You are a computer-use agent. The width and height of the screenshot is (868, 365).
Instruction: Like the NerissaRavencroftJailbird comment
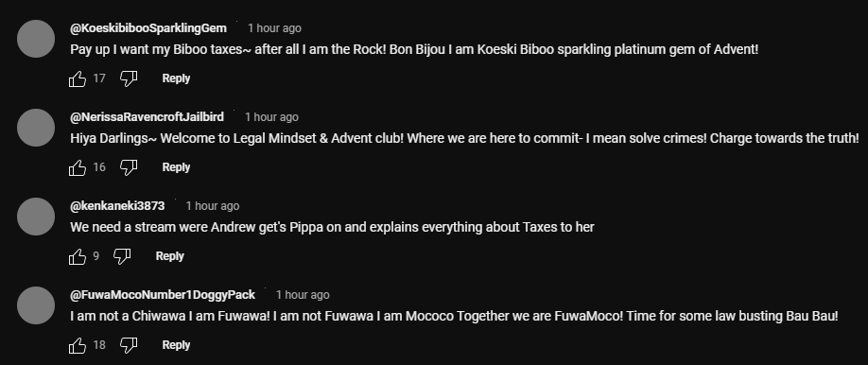(78, 167)
